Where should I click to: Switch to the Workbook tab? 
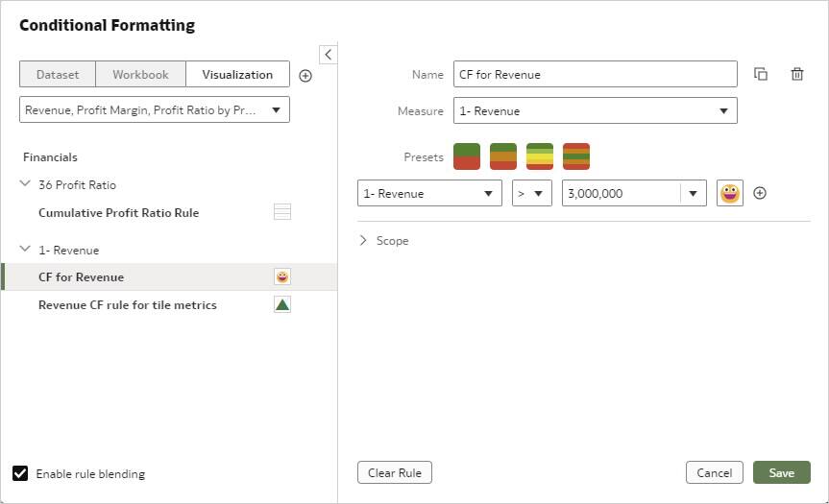140,74
